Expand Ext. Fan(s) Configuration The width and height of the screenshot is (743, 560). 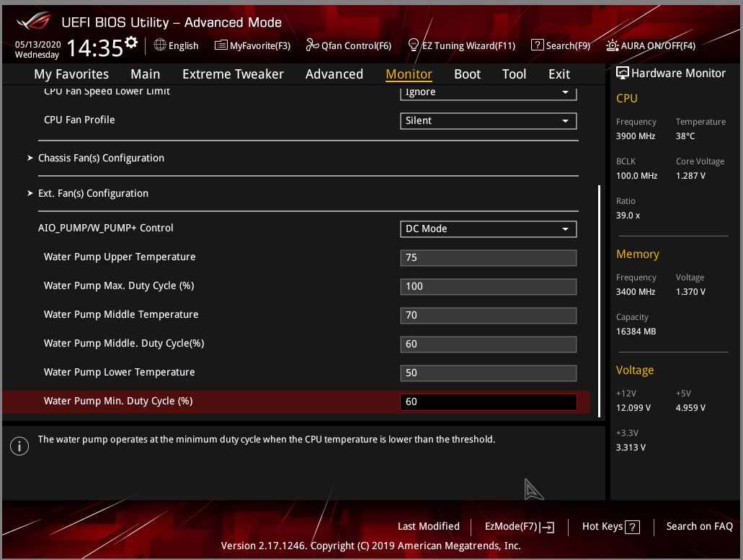tap(93, 193)
